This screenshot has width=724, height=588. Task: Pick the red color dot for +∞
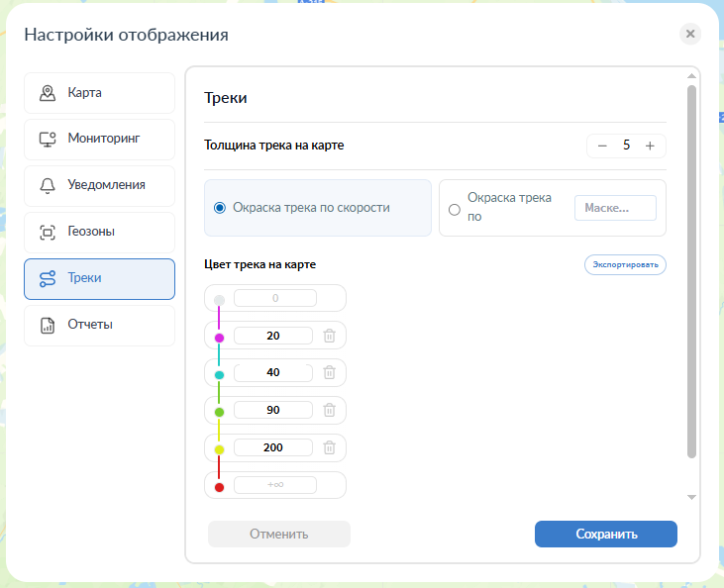[219, 487]
